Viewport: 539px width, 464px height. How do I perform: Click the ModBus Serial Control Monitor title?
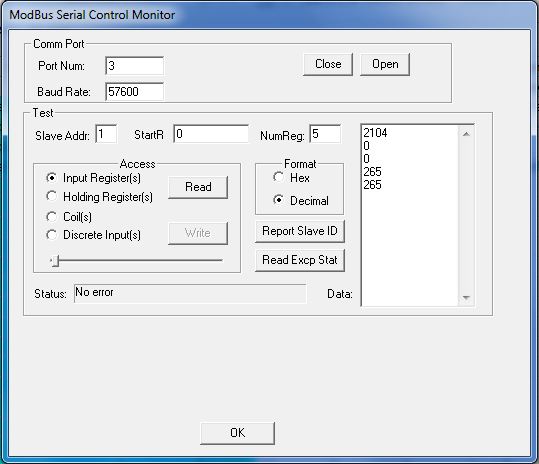click(x=92, y=15)
